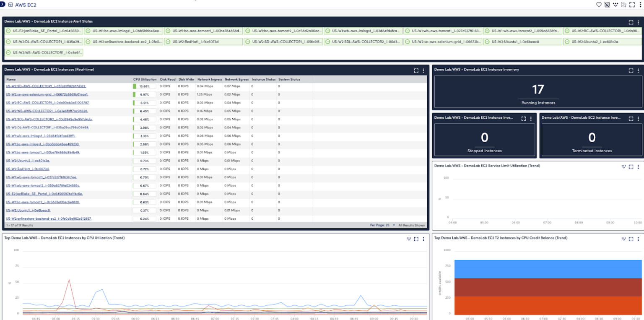The width and height of the screenshot is (644, 320).
Task: Open the CPU Utilization (Trend) widget menu
Action: 423,239
